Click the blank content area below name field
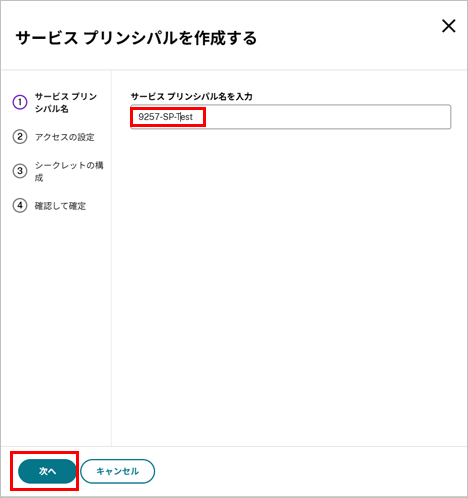This screenshot has height=498, width=468. [289, 287]
